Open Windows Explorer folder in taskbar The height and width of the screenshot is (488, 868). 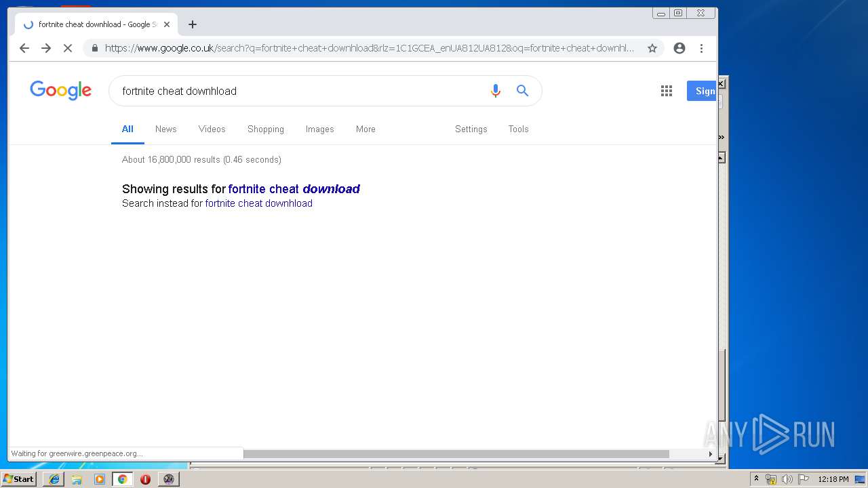[77, 479]
